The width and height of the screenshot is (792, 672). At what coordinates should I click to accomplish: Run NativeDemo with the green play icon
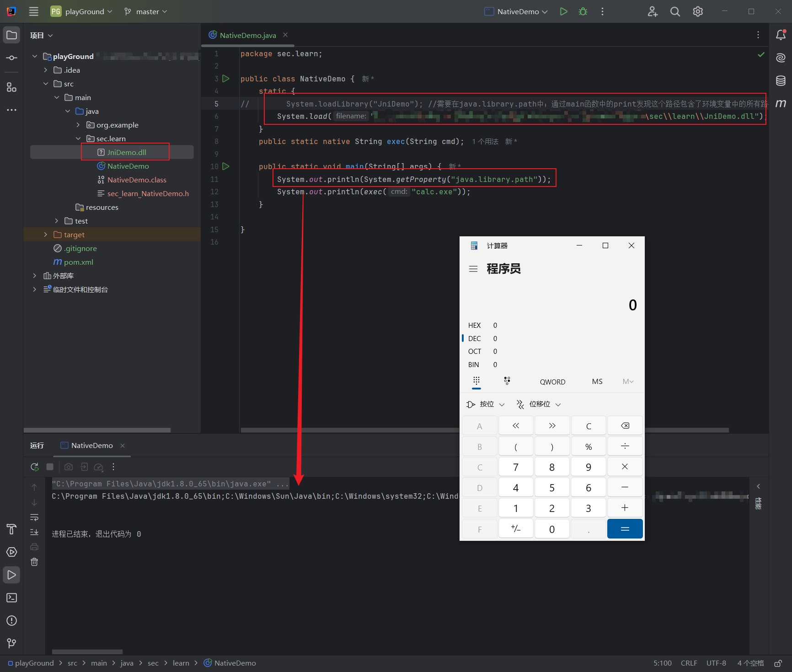563,11
